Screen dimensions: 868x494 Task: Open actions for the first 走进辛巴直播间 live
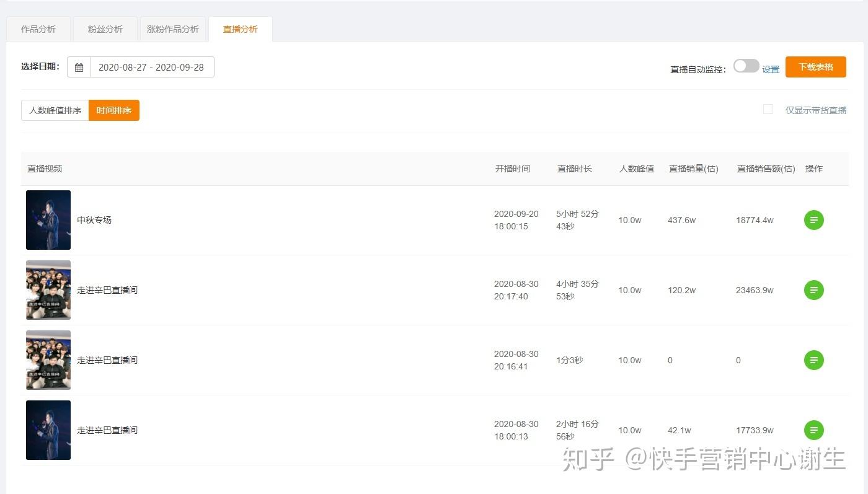(x=813, y=290)
